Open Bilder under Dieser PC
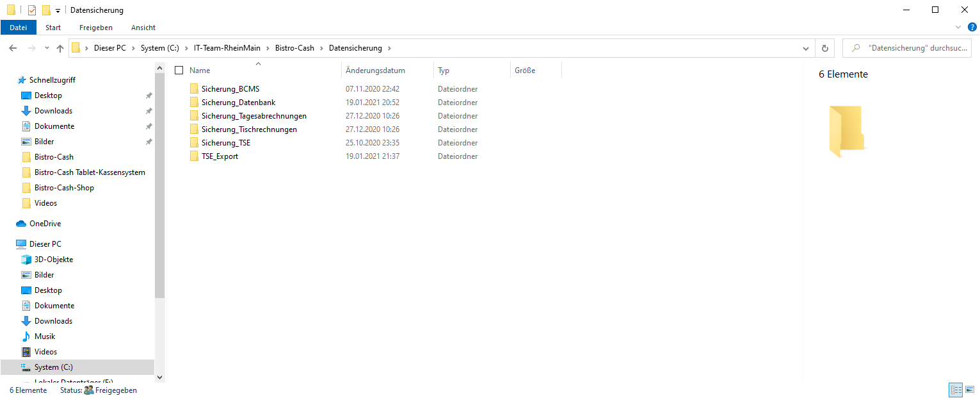The height and width of the screenshot is (398, 980). 44,275
